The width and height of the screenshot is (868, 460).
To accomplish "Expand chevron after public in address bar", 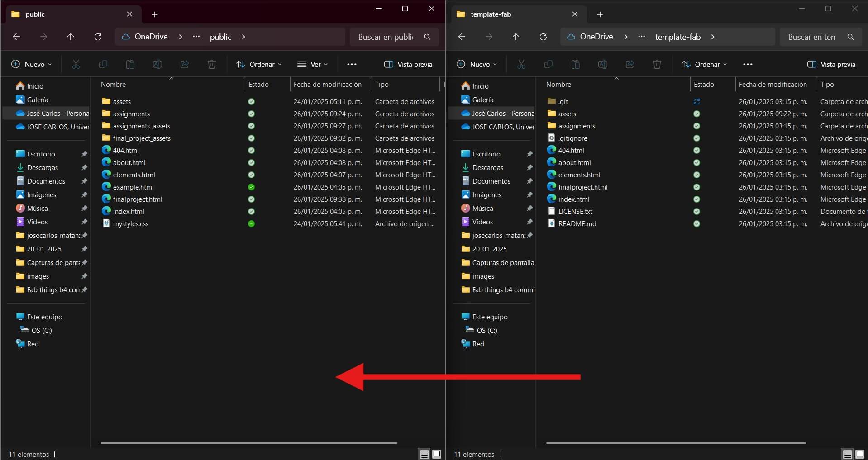I will point(243,37).
